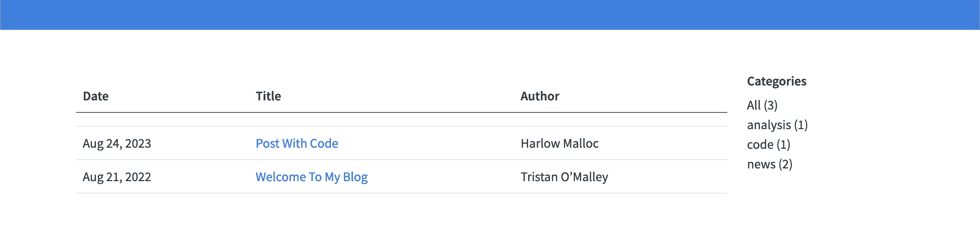Select the Harlow Malloc author cell

coord(559,144)
